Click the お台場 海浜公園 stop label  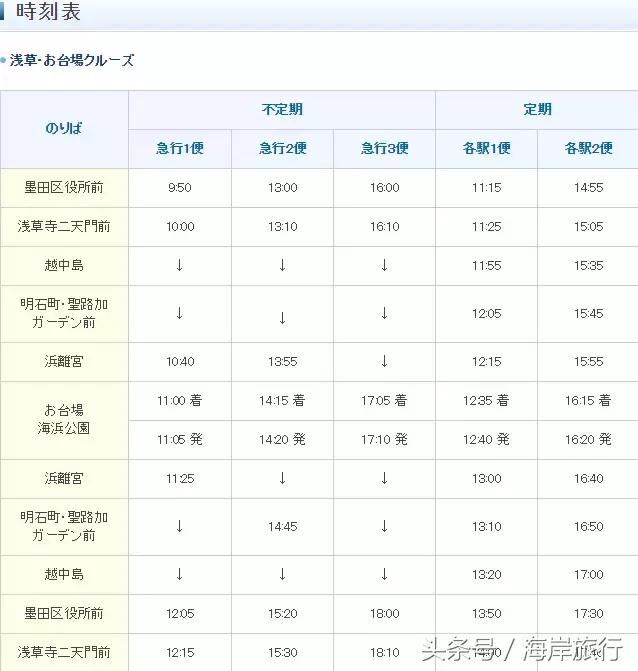64,419
